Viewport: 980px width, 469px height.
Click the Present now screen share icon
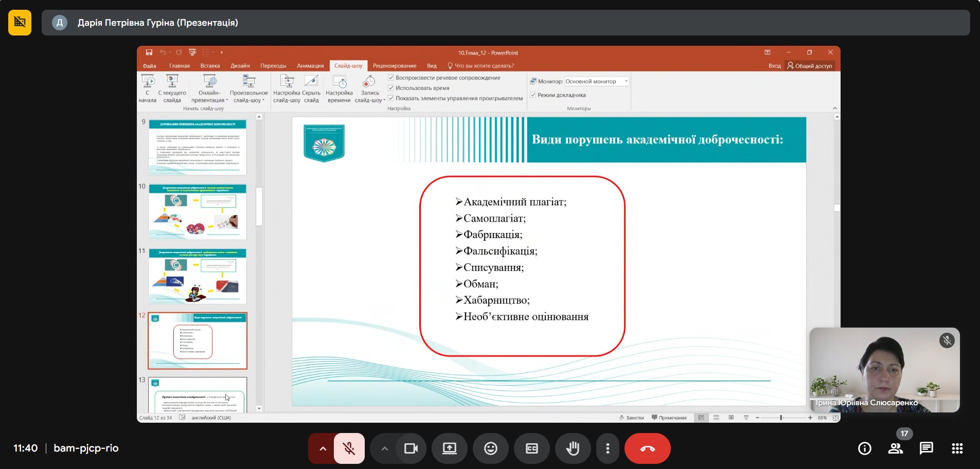tap(450, 448)
